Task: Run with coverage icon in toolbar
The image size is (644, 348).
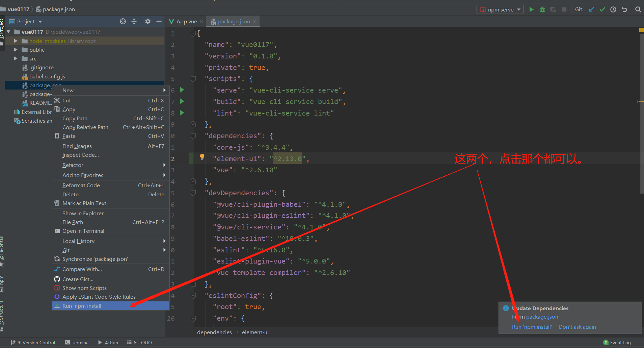Action: click(x=553, y=9)
